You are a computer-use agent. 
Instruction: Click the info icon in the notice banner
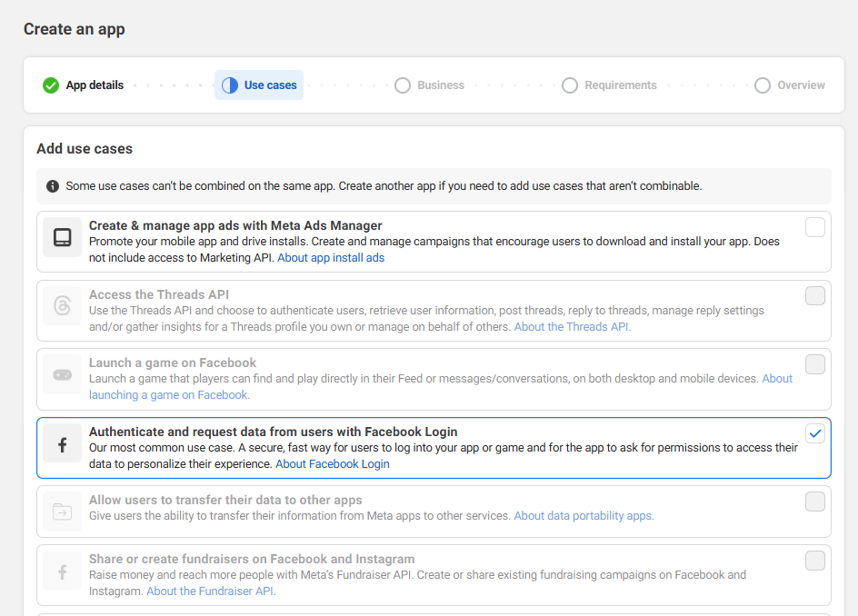click(x=53, y=186)
